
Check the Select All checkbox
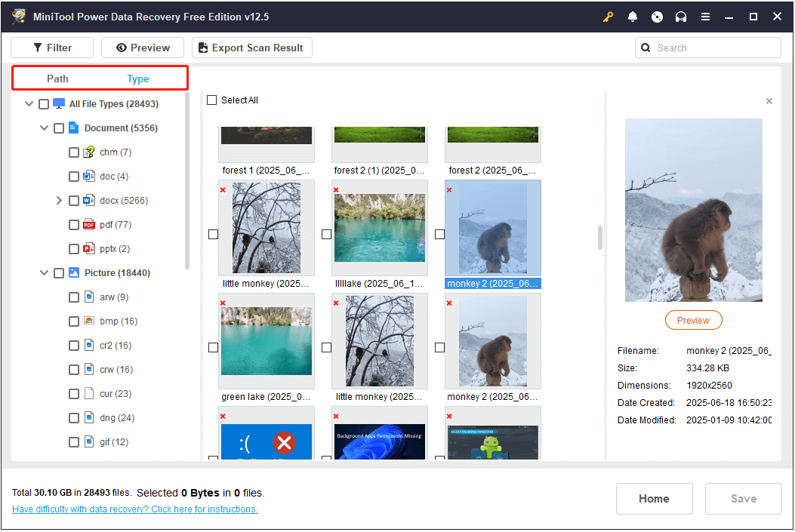tap(212, 100)
